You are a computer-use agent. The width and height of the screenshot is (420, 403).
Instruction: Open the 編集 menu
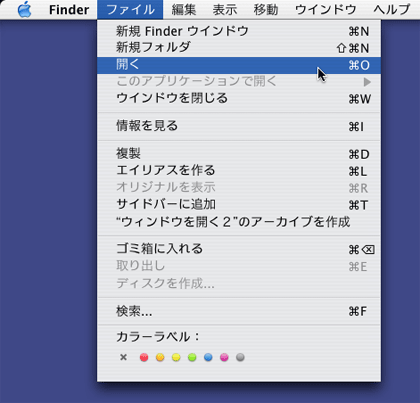[184, 10]
